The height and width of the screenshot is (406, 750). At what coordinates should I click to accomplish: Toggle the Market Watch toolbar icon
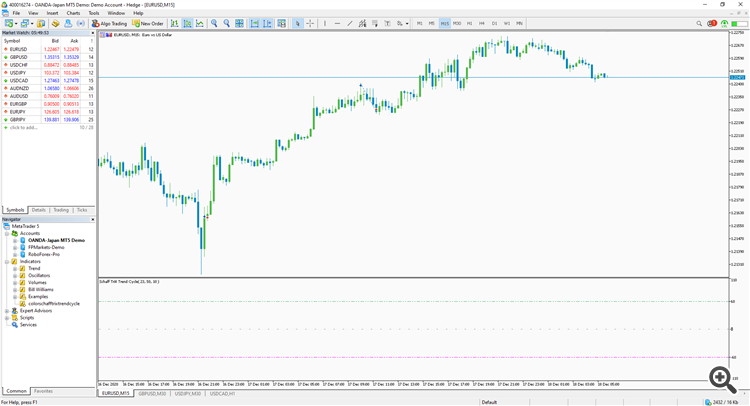(x=41, y=23)
